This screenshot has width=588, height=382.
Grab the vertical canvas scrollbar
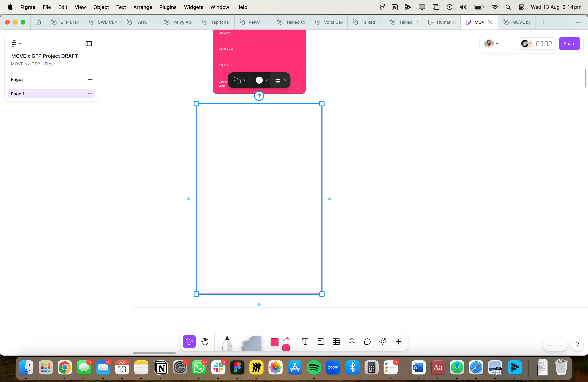585,78
